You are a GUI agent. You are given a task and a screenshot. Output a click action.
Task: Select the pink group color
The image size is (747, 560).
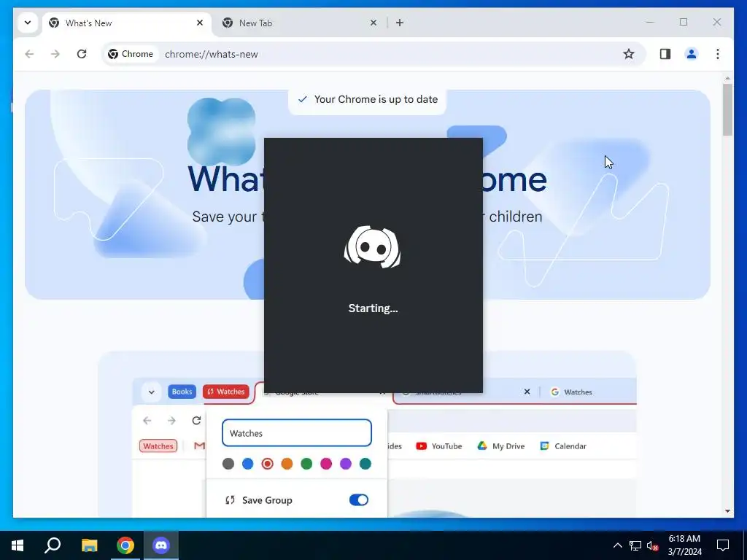click(326, 463)
